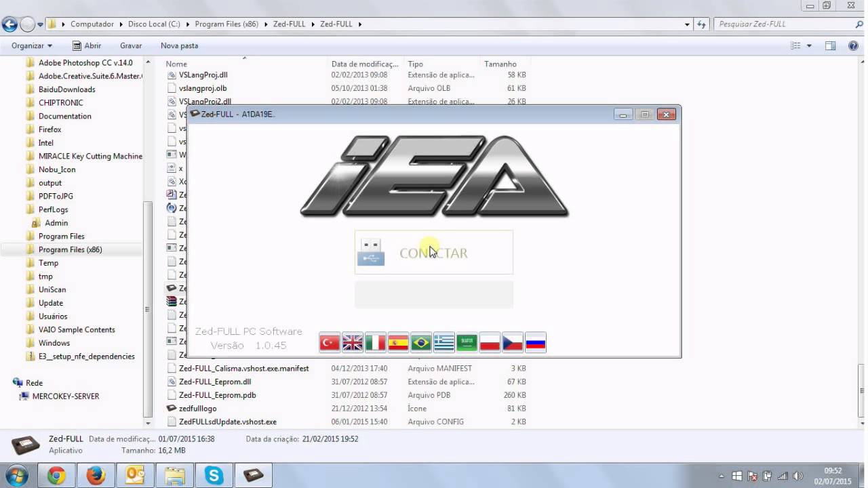Open the address bar history dropdown

[688, 24]
